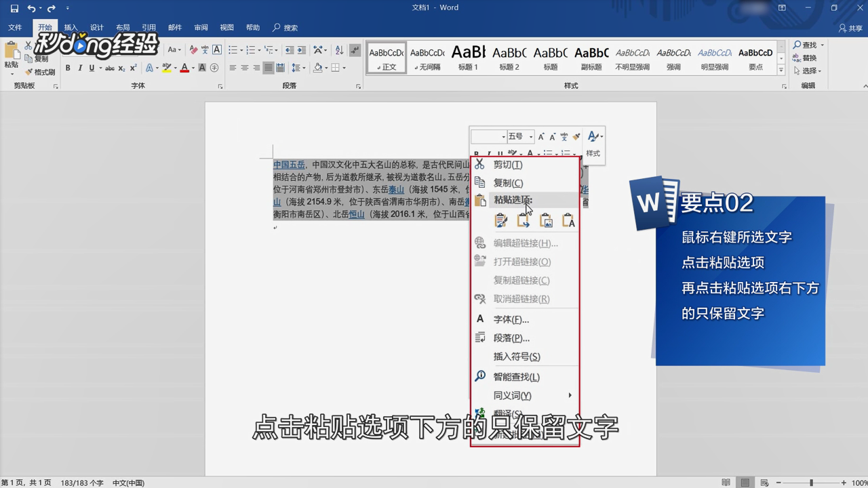The height and width of the screenshot is (488, 868).
Task: Click the 替换 (Replace) icon in Editing group
Action: coord(798,57)
